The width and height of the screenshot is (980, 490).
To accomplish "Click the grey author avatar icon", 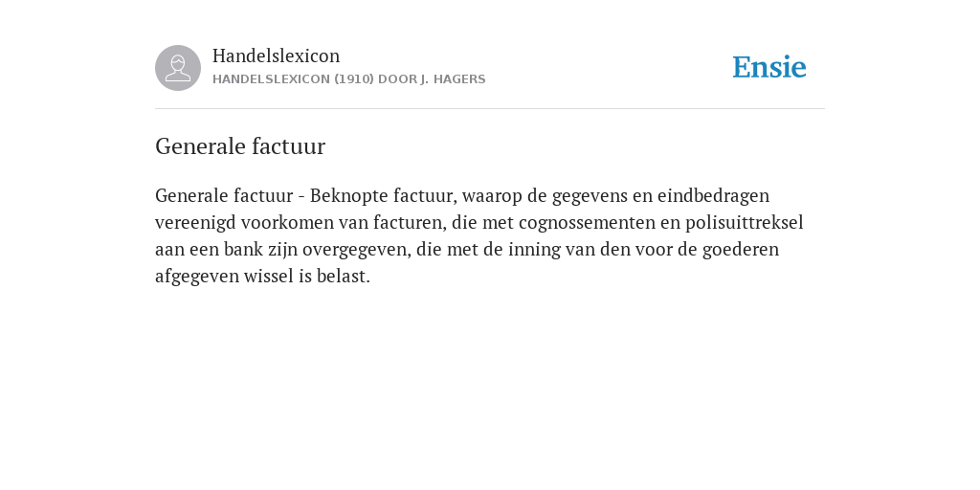I will point(178,68).
